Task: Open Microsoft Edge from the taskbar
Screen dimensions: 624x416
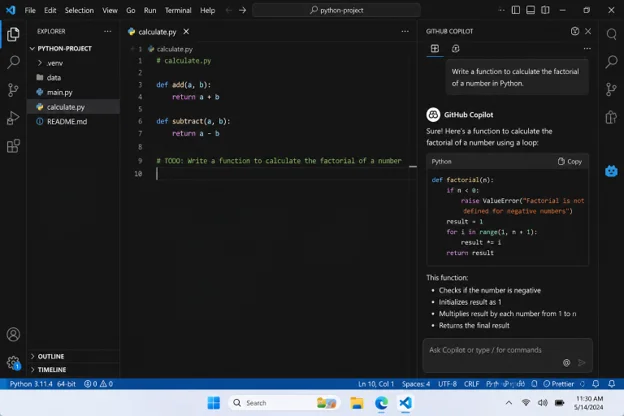Action: coord(381,403)
